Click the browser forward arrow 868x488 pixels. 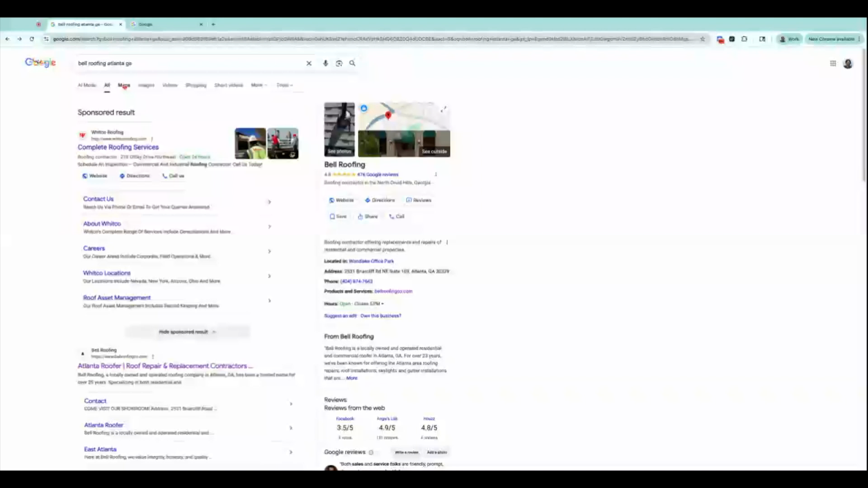[x=20, y=39]
